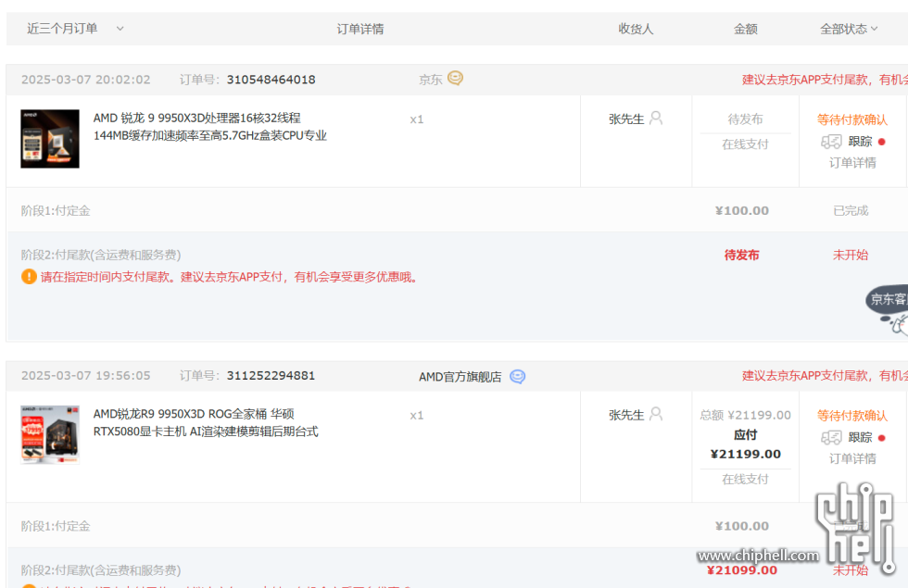Click the ¥21199.00 payable amount
The height and width of the screenshot is (588, 908).
click(745, 455)
